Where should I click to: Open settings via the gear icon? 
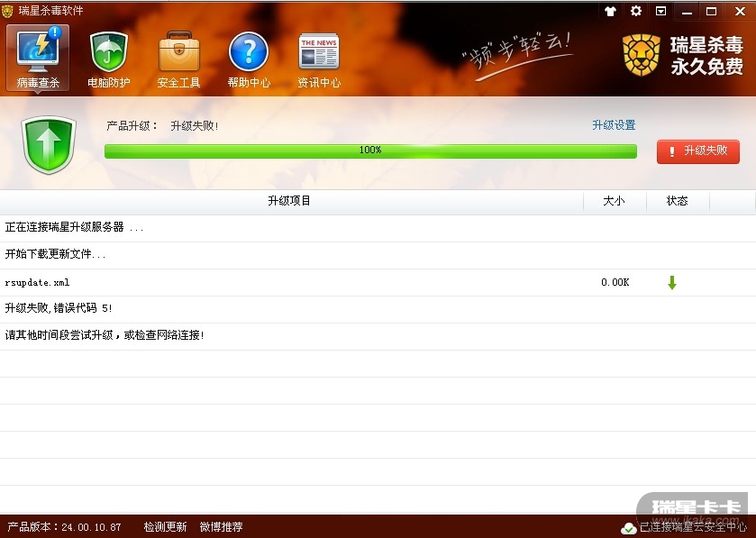click(x=636, y=11)
